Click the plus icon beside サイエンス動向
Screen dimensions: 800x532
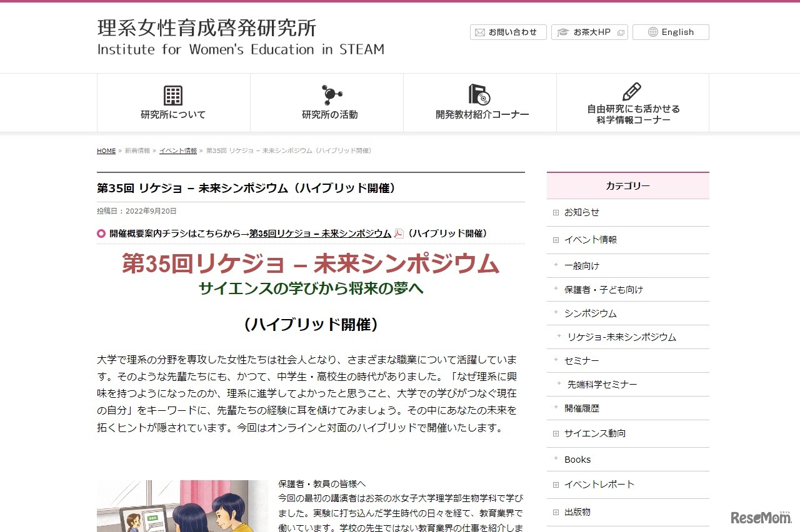click(x=556, y=434)
